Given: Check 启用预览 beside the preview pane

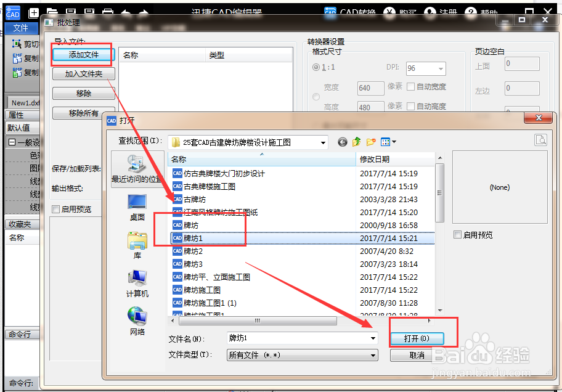Looking at the screenshot, I should point(457,234).
